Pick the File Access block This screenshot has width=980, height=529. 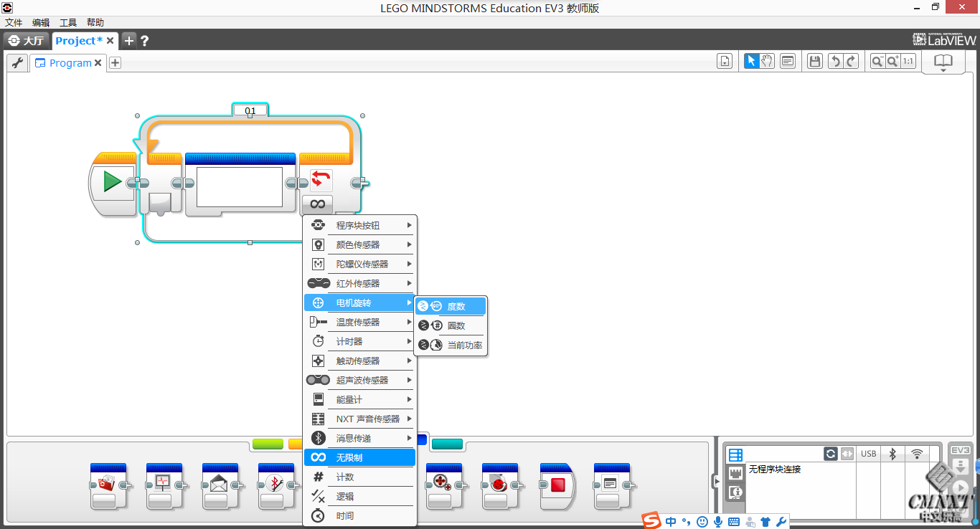[x=108, y=486]
